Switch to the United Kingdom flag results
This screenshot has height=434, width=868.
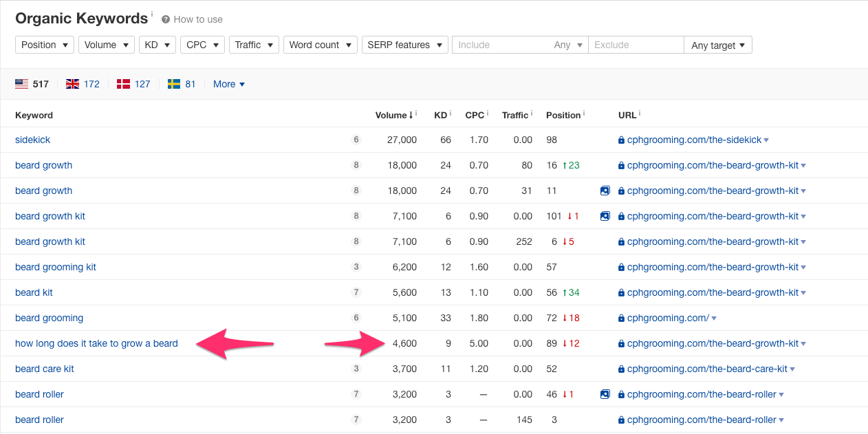pos(83,84)
